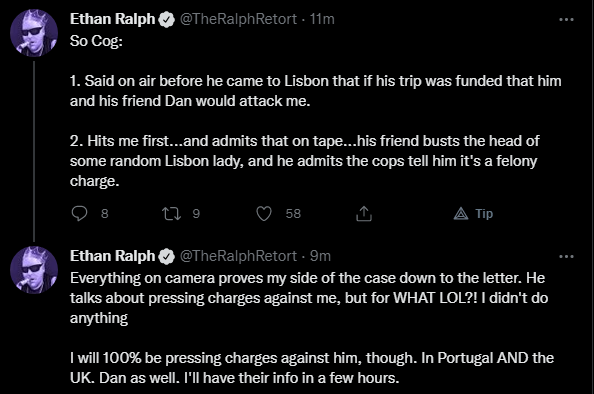Open three-dot menu on the 9m tweet
This screenshot has width=594, height=394.
[x=566, y=256]
